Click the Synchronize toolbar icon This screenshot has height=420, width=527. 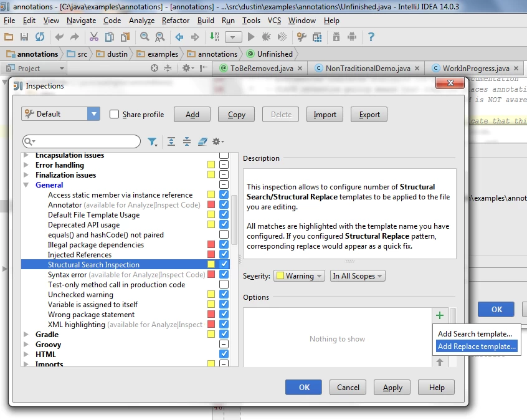40,37
